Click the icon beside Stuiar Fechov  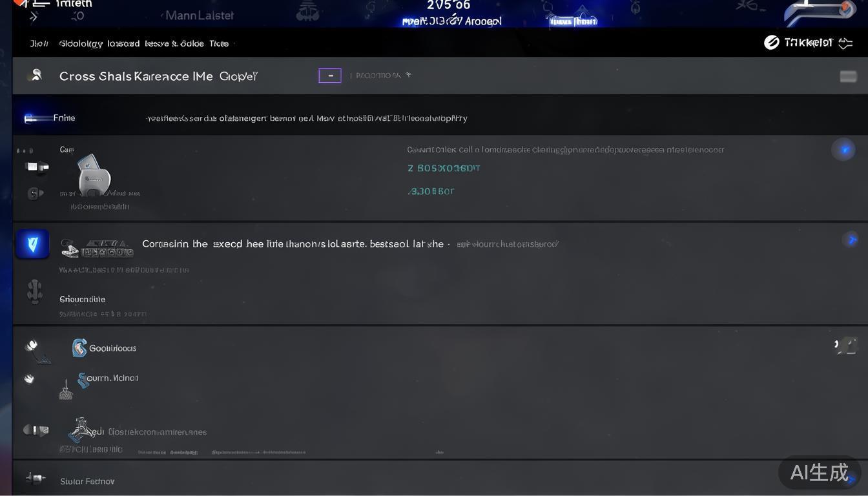point(35,479)
